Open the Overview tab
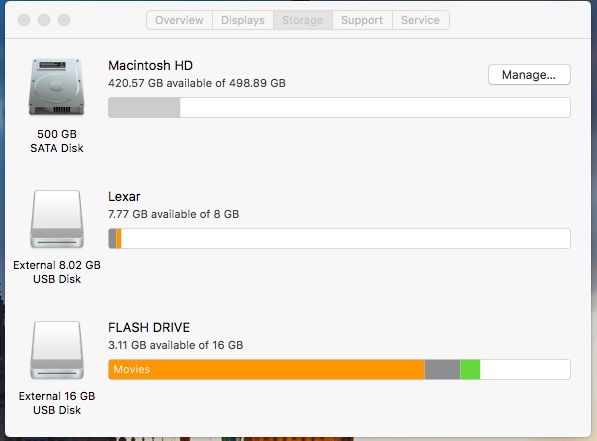 click(179, 20)
